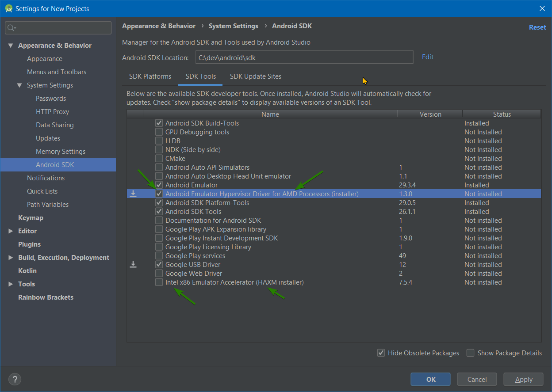The image size is (552, 392).
Task: Collapse the Appearance & Behavior tree node
Action: 11,46
